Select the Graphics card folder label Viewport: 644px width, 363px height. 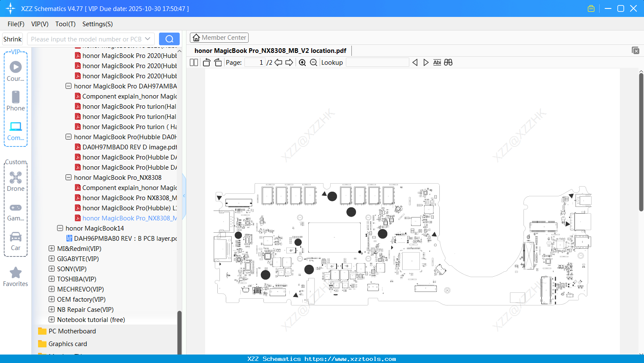[68, 344]
